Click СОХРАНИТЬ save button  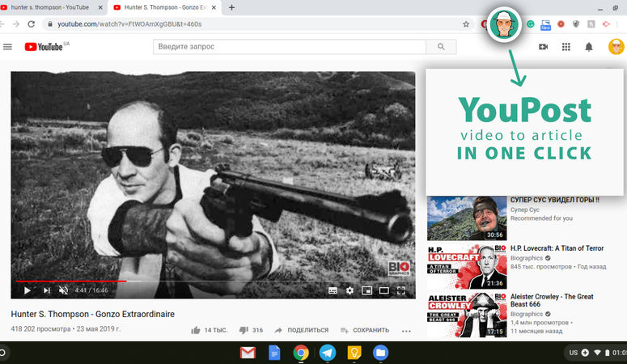[365, 330]
